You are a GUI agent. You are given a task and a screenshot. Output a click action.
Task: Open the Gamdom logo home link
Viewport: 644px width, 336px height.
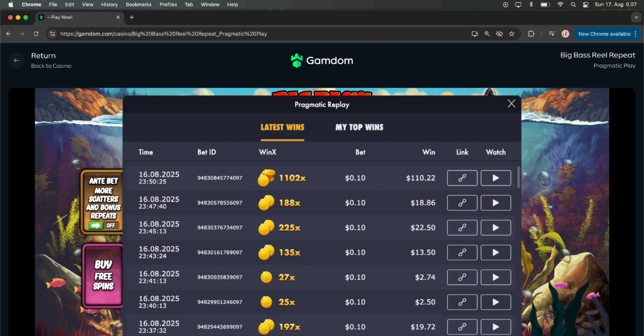tap(322, 61)
